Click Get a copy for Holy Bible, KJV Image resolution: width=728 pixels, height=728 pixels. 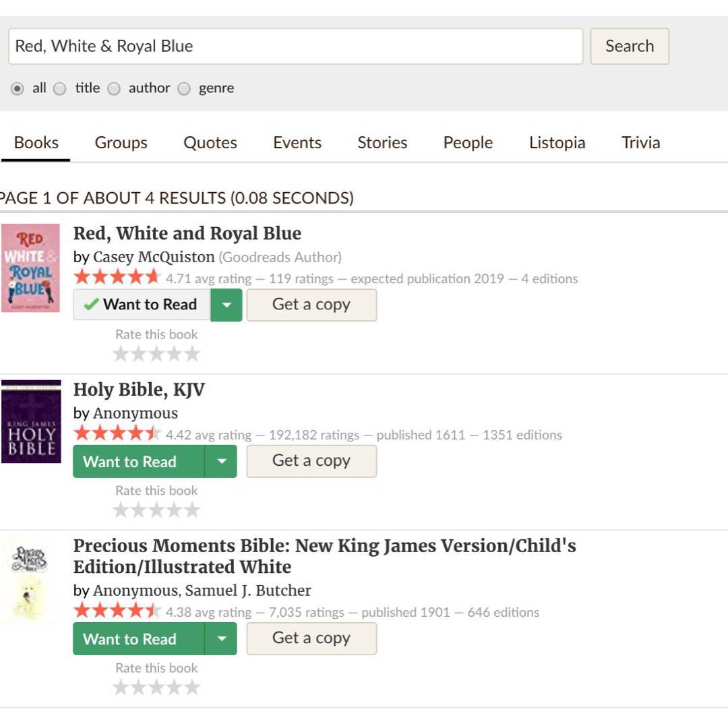(311, 461)
